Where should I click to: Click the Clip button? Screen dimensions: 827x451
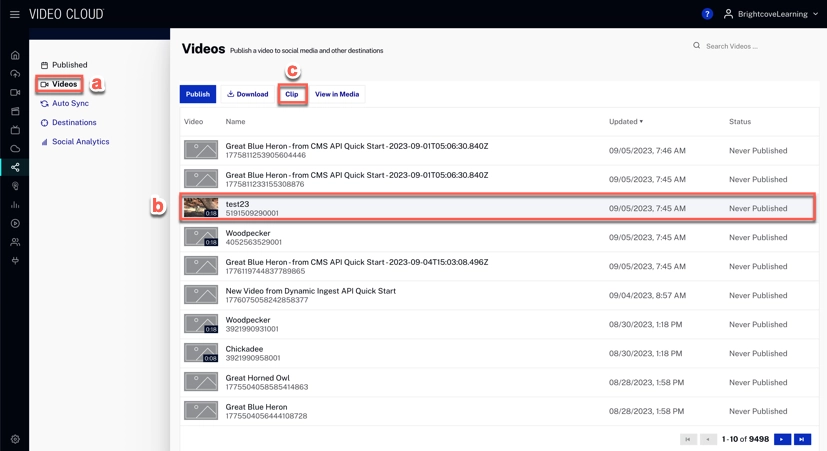pos(292,94)
